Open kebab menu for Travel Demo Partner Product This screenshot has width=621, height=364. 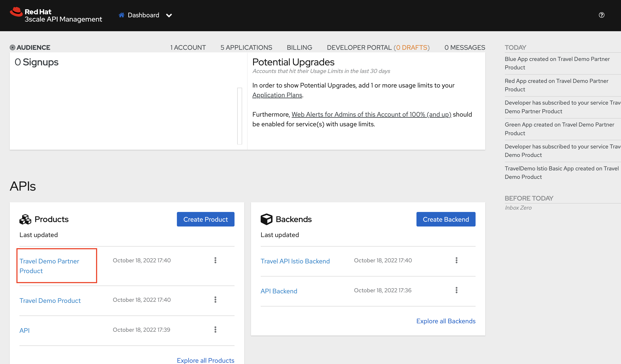click(x=215, y=260)
